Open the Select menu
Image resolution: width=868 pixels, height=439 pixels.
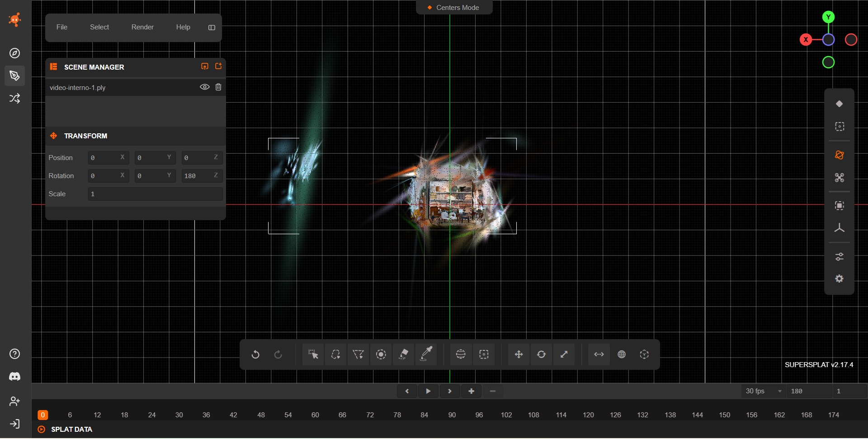point(99,27)
